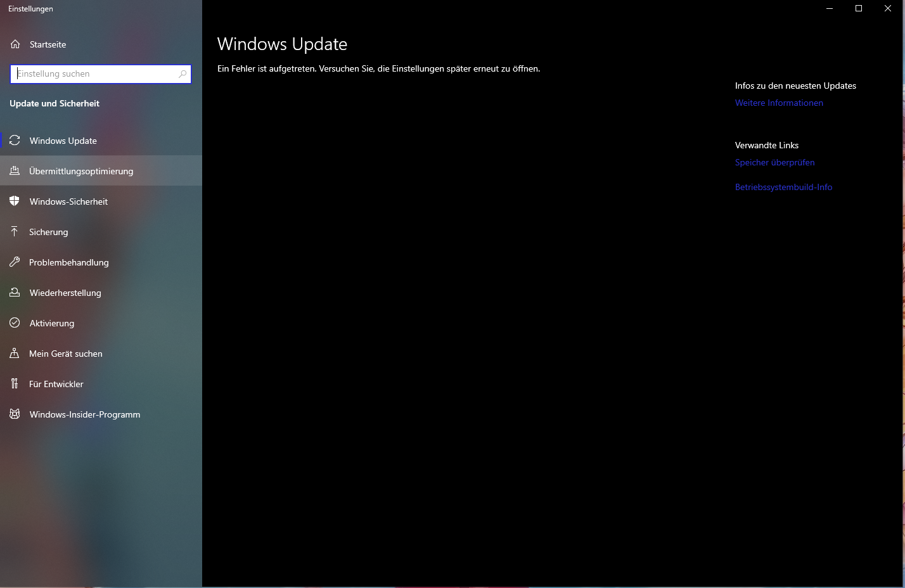Click the Windows-Sicherheit shield icon
The width and height of the screenshot is (905, 588).
[15, 201]
